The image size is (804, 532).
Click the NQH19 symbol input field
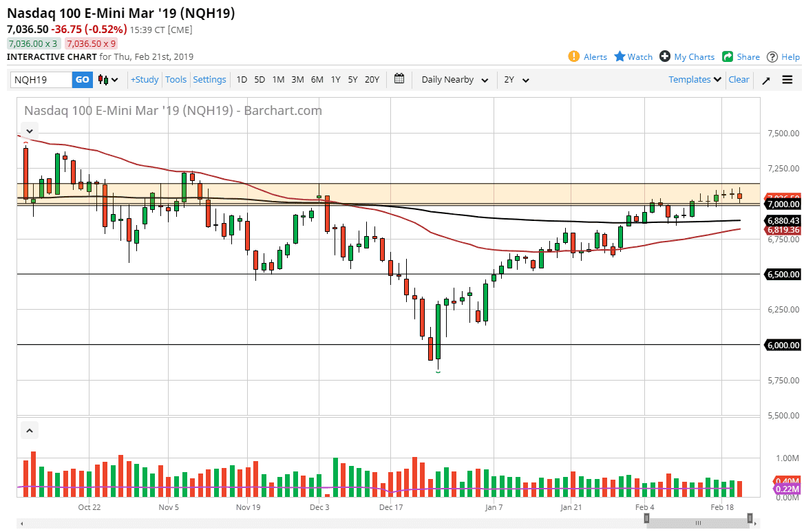tap(38, 80)
